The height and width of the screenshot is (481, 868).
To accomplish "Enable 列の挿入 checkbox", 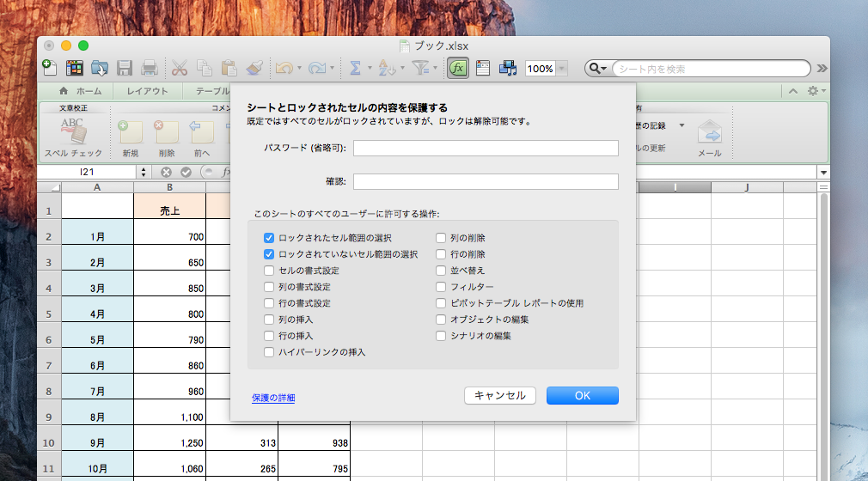I will pos(269,320).
